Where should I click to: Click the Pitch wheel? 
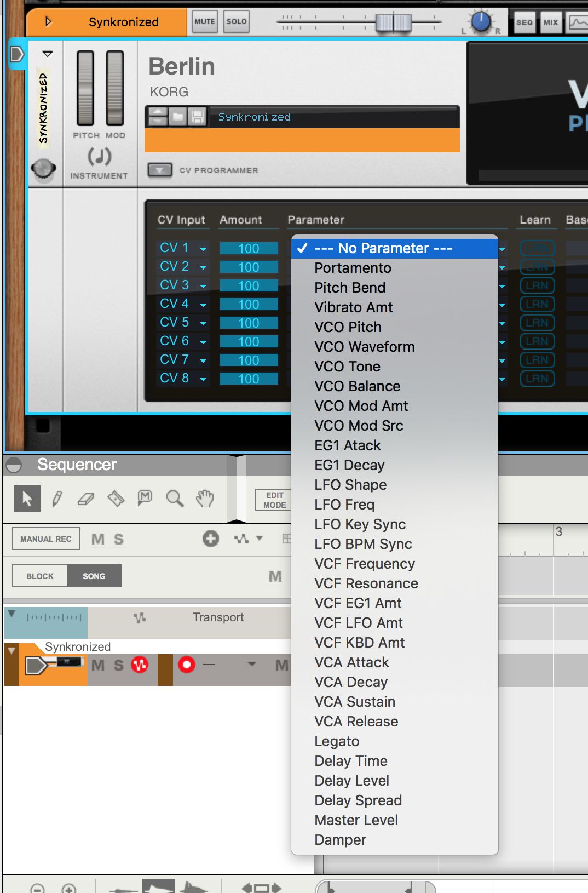pyautogui.click(x=85, y=88)
